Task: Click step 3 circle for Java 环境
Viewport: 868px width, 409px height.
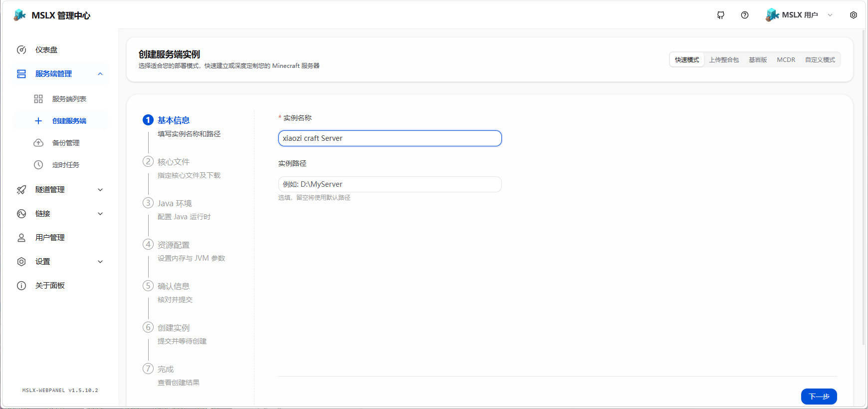Action: tap(148, 203)
